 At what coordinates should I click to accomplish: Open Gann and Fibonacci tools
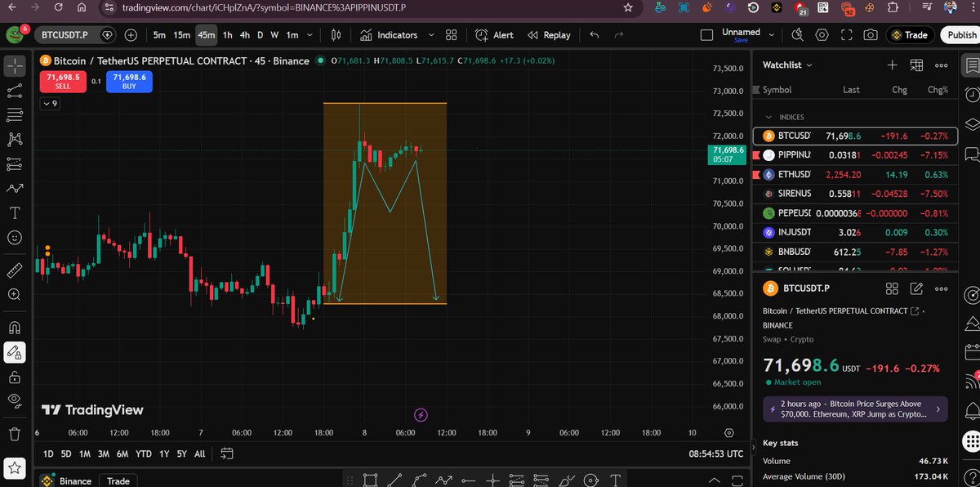click(x=15, y=114)
